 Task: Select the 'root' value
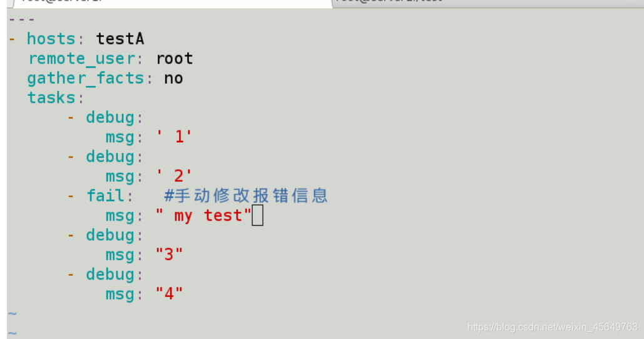tap(175, 58)
